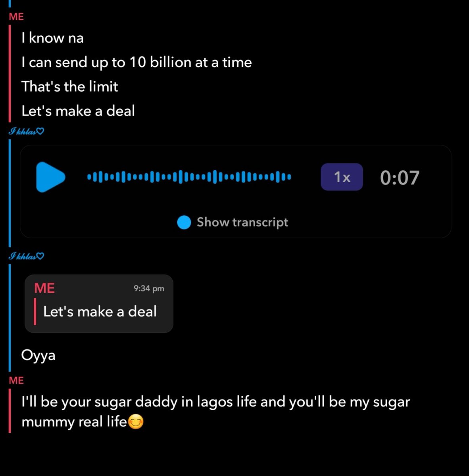Screen dimensions: 469x476
Task: Open the quoted "Let's make a deal" reply
Action: pyautogui.click(x=99, y=304)
